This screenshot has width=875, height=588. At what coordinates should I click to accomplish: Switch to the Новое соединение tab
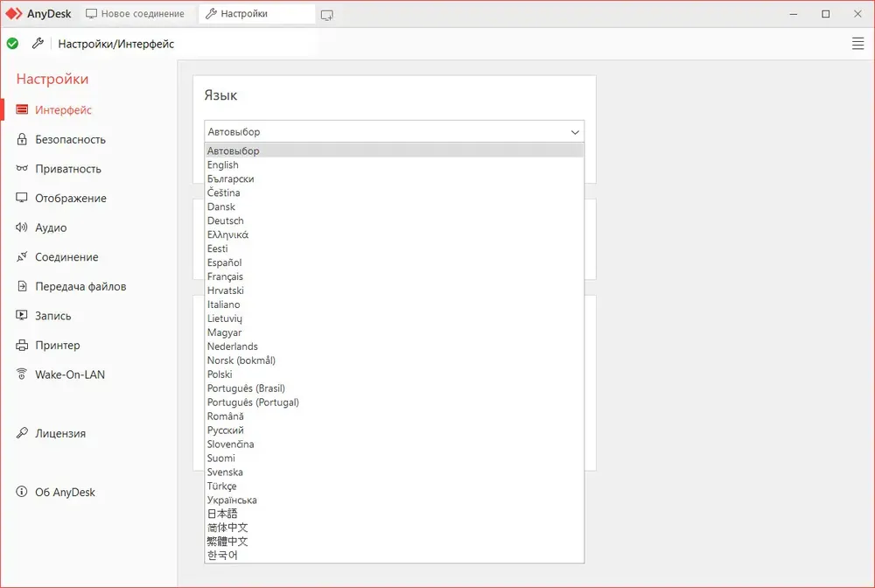click(136, 14)
